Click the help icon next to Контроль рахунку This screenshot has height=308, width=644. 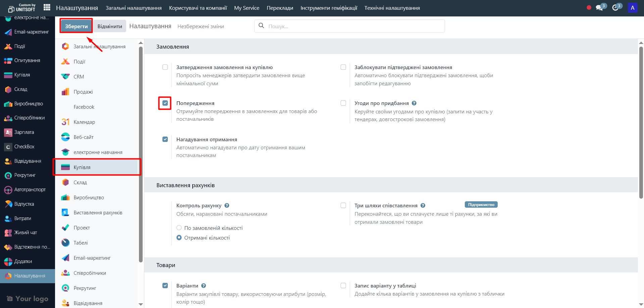(x=227, y=206)
